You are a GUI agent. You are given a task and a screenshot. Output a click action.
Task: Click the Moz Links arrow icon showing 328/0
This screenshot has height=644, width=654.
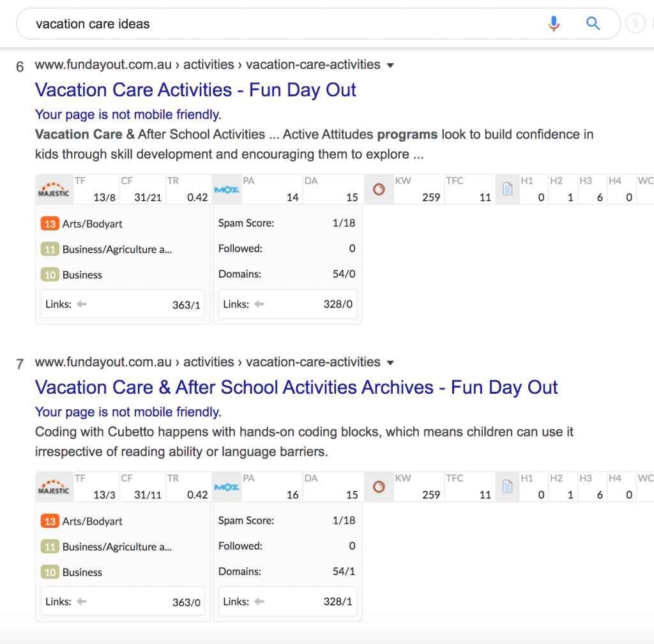259,304
